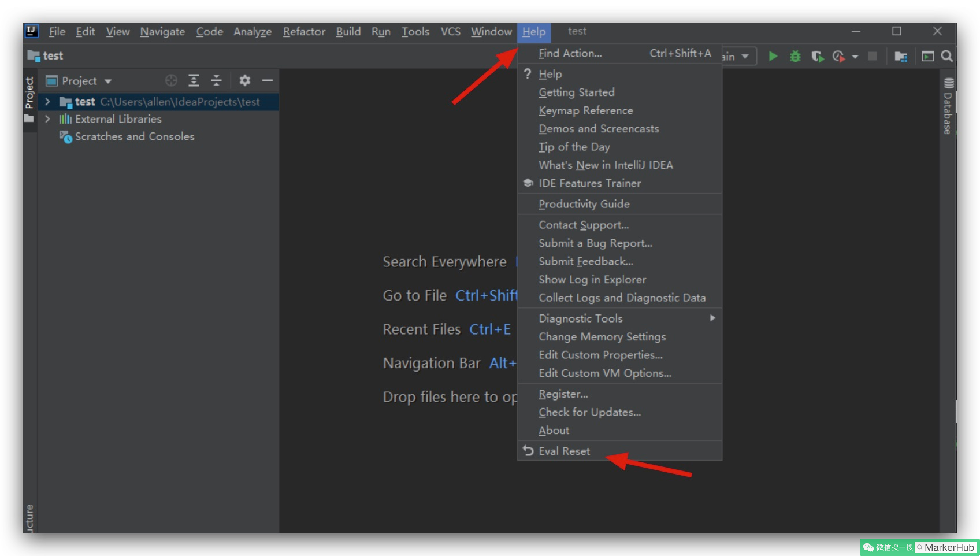Open the Run menu
This screenshot has height=556, width=980.
(x=381, y=32)
